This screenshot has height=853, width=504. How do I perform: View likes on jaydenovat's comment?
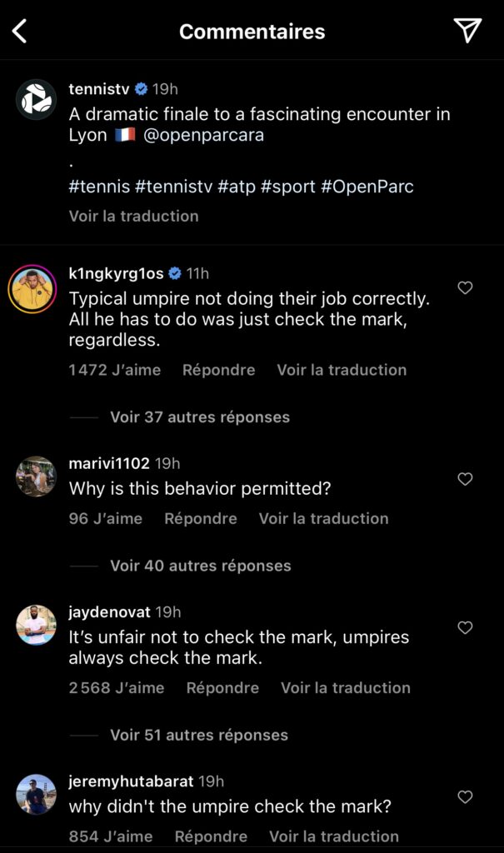[117, 688]
